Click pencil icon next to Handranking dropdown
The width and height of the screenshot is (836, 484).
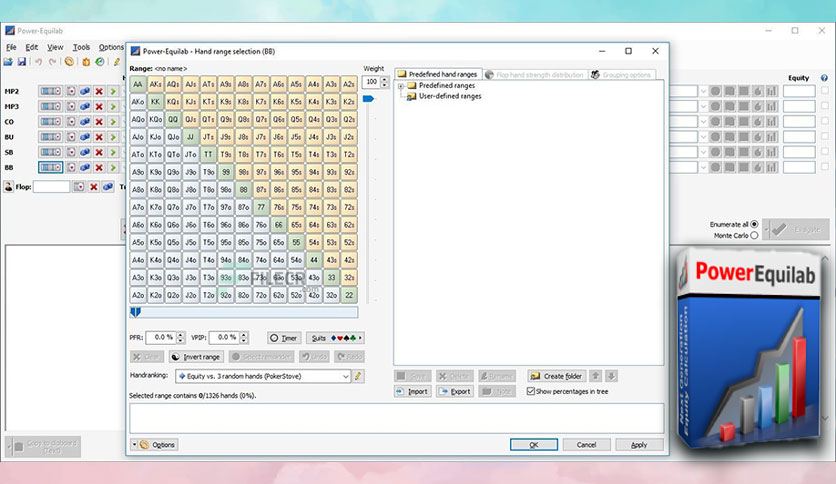pyautogui.click(x=358, y=376)
